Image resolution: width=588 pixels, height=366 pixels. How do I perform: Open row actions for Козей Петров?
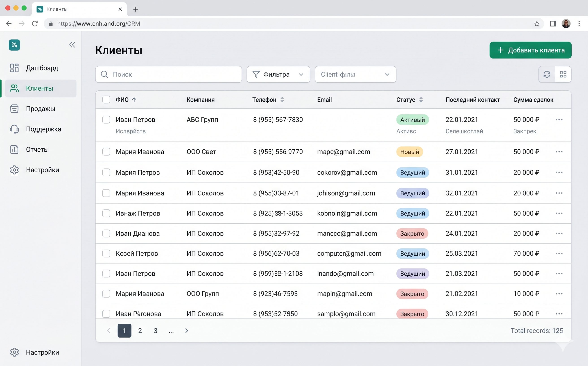[559, 253]
